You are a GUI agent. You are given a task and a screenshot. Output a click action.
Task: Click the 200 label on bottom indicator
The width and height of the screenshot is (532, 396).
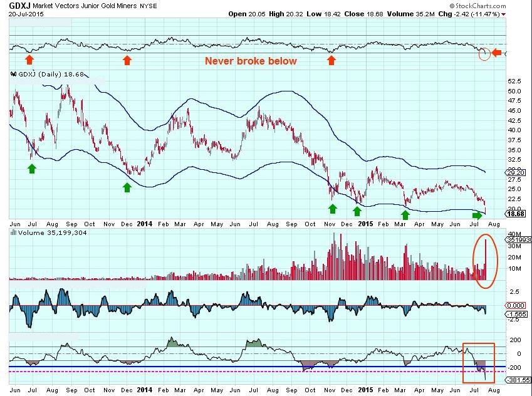516,340
